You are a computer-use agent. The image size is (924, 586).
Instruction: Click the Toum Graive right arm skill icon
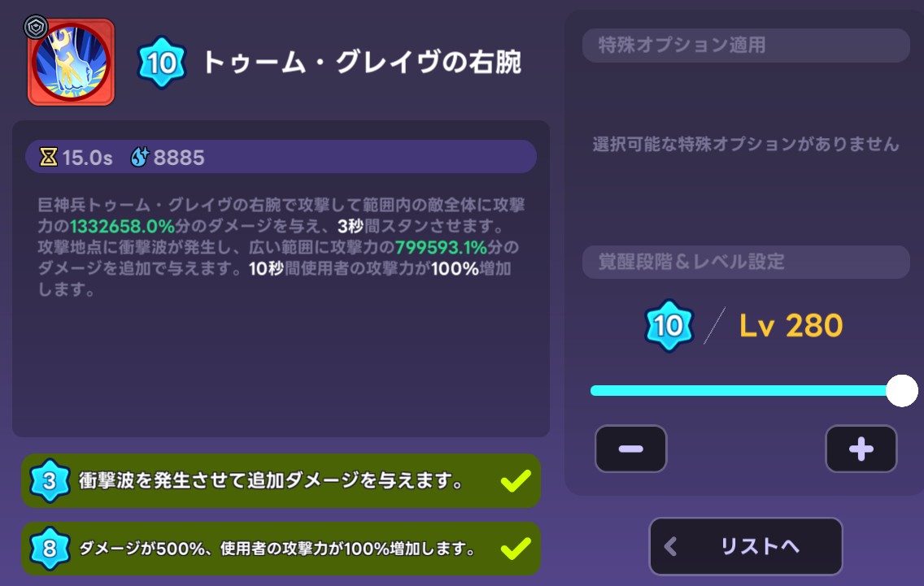(72, 63)
